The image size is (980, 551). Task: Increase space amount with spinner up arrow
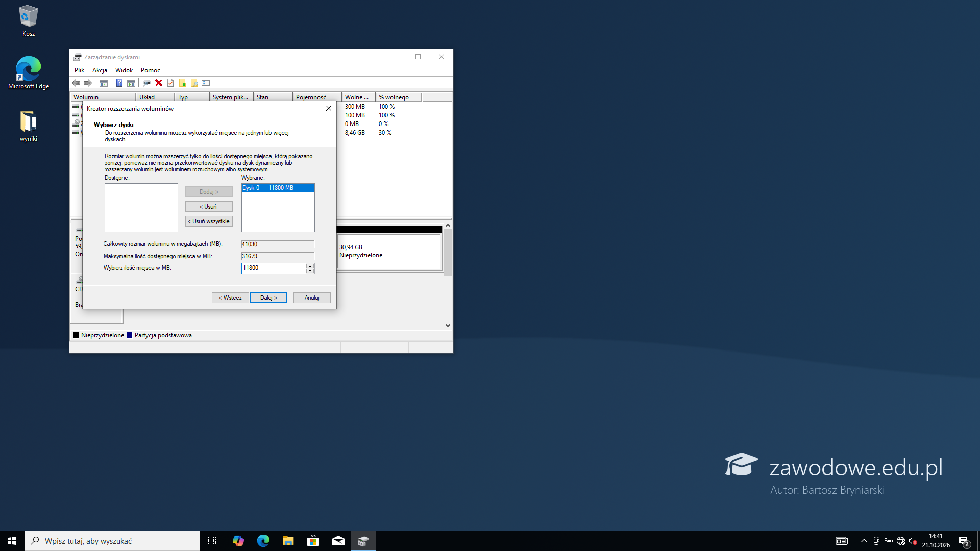310,266
